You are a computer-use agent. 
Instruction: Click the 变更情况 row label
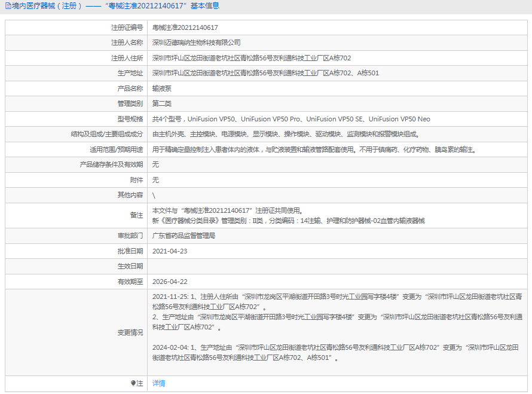point(130,332)
